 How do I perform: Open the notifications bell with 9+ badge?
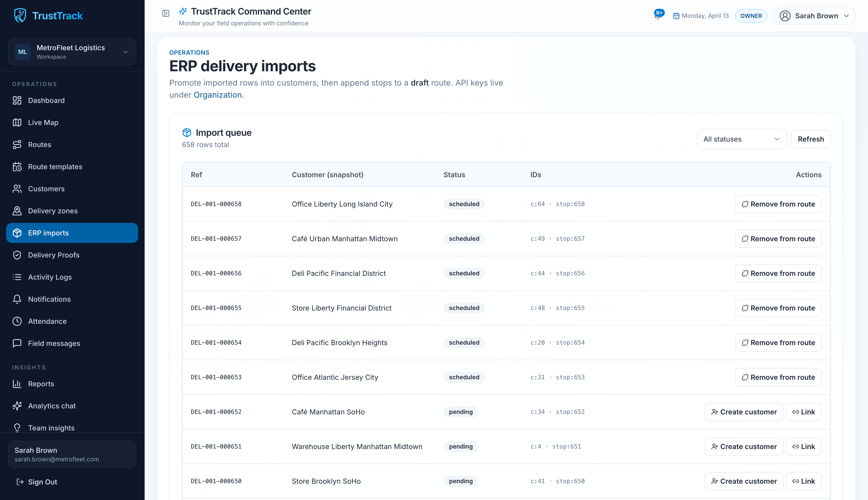(658, 15)
